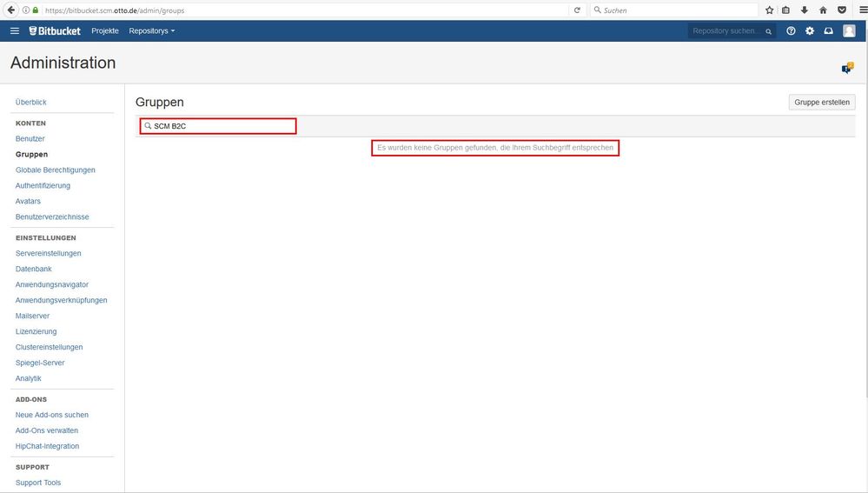
Task: Open the Datenbank link
Action: (33, 269)
